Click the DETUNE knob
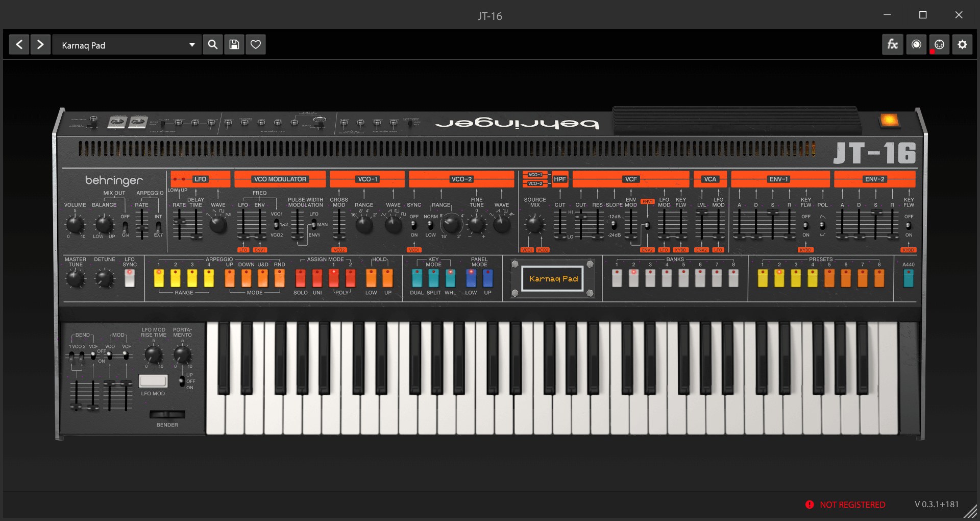Image resolution: width=980 pixels, height=521 pixels. pos(105,279)
